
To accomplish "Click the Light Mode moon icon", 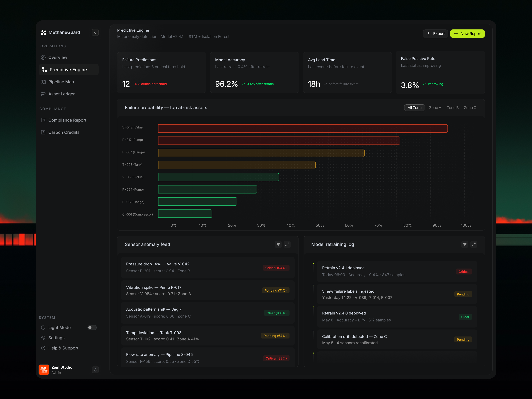I will pos(43,328).
